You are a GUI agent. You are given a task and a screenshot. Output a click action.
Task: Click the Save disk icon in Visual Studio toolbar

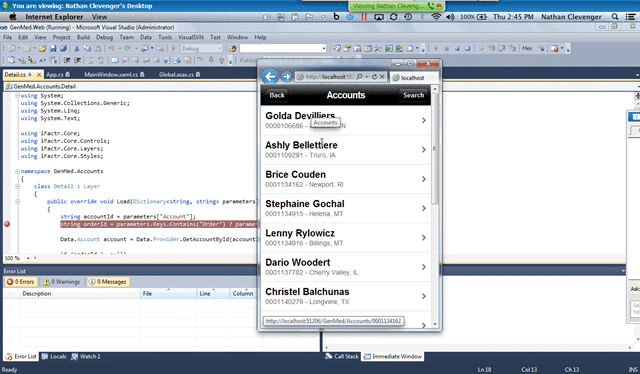pos(53,48)
